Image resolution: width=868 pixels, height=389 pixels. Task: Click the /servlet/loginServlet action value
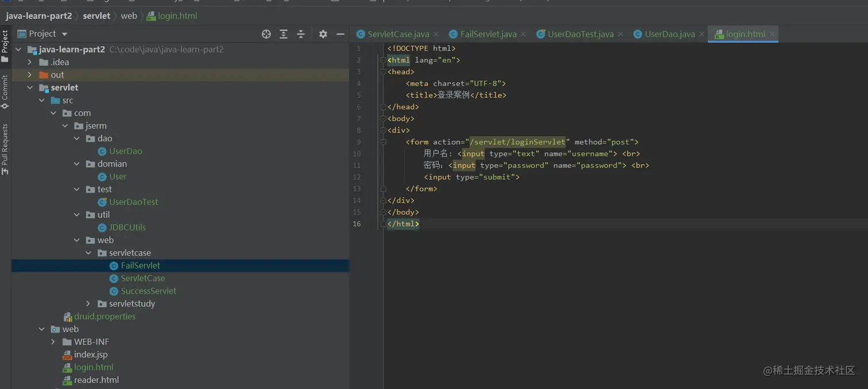click(x=517, y=142)
